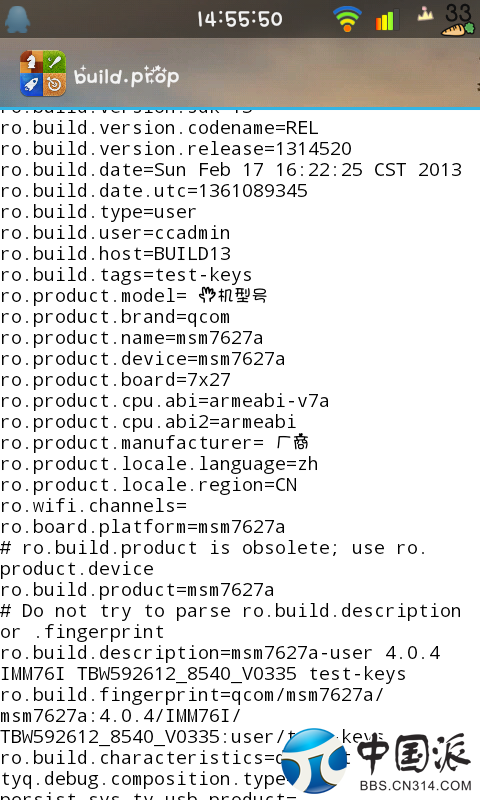Tap the 14:55:50 status bar clock

(239, 19)
